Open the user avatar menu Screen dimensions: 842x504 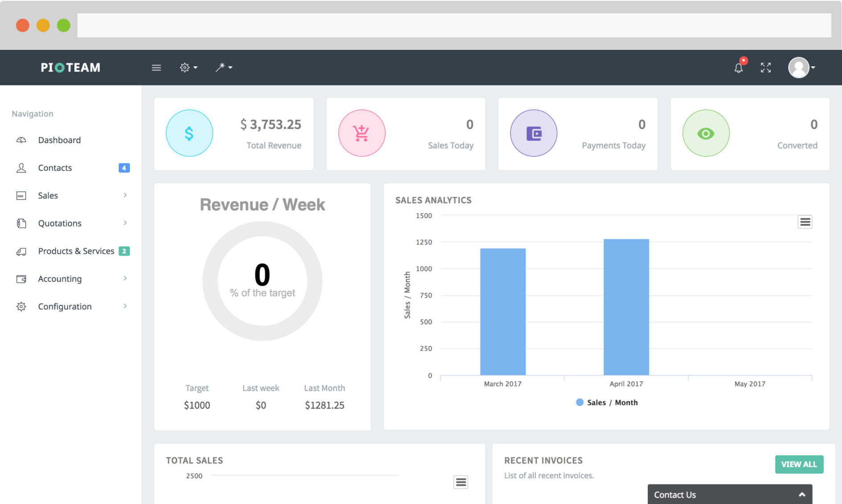tap(801, 68)
